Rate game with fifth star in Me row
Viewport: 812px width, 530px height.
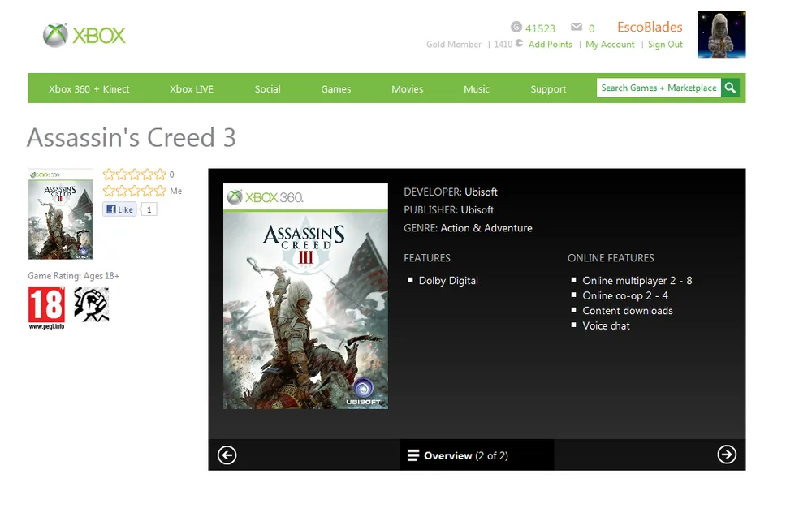click(161, 191)
